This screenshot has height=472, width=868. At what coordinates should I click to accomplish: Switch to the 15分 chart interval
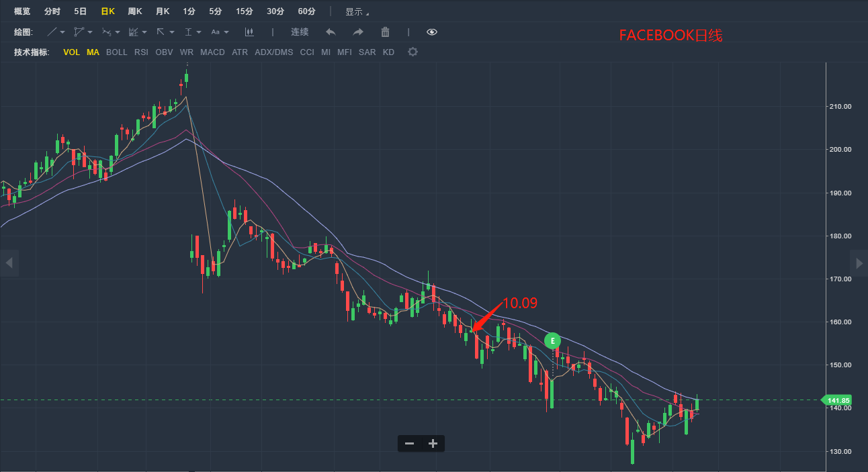coord(245,11)
